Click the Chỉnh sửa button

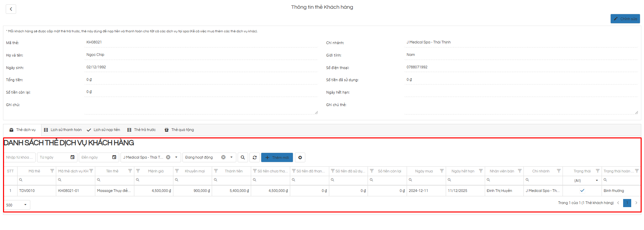tap(625, 19)
